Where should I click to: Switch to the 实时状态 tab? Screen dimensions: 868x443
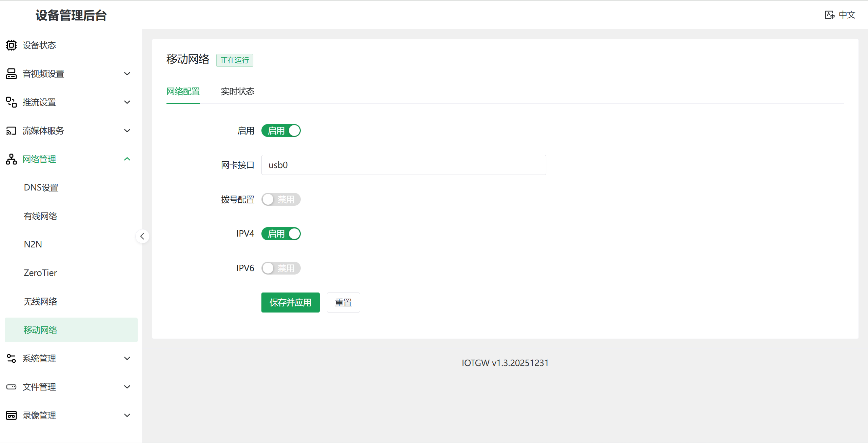pos(237,92)
